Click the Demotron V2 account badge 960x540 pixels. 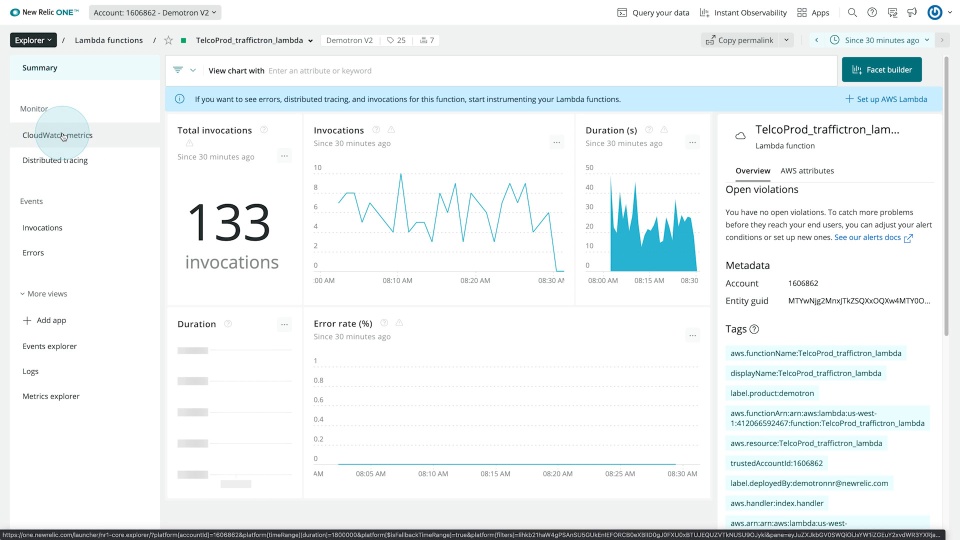point(349,40)
